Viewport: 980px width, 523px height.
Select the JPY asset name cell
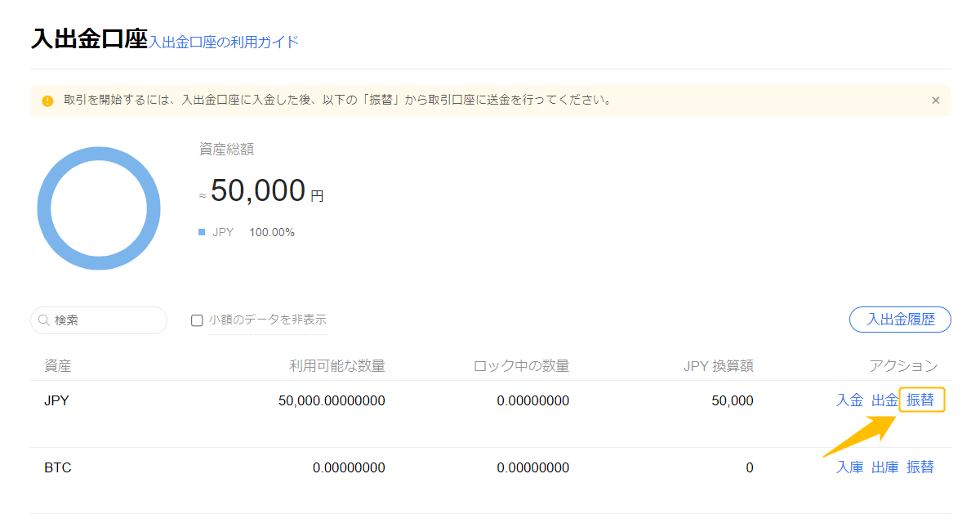(56, 400)
